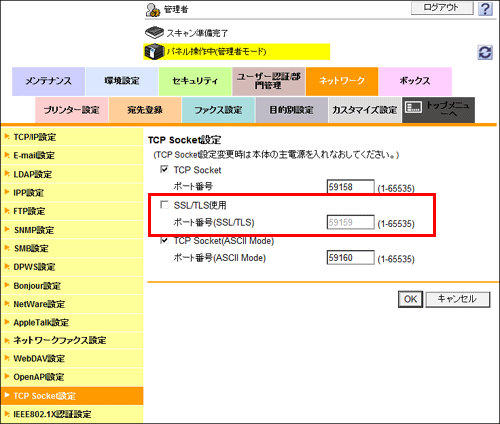Toggle TCP Socket(ASCII Mode) checkbox
Screen dimensions: 500x424
164,240
